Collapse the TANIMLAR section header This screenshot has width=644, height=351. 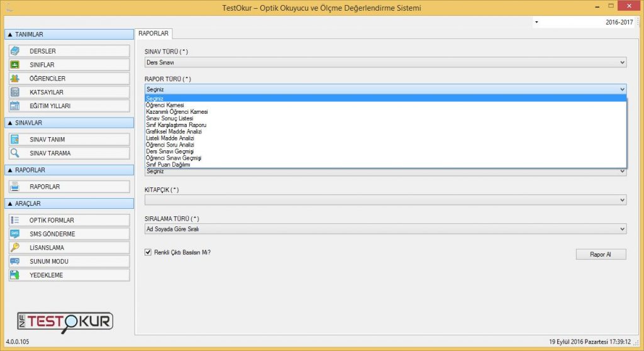pyautogui.click(x=69, y=34)
